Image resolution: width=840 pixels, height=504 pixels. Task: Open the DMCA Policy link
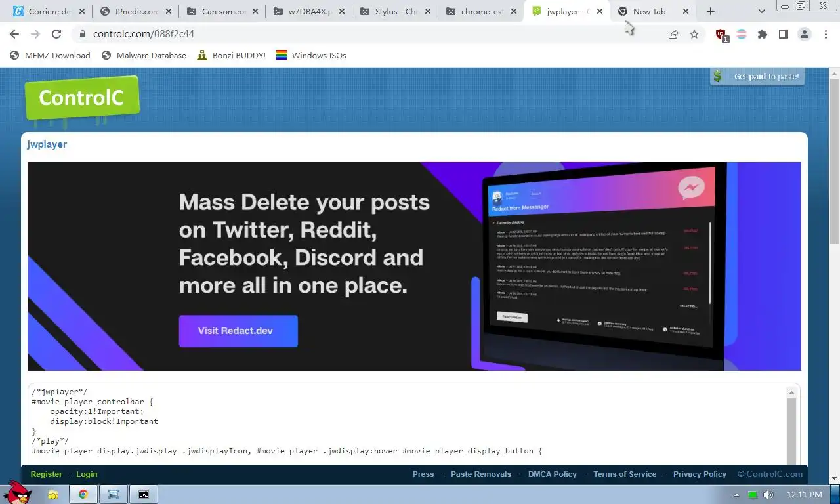click(x=553, y=474)
